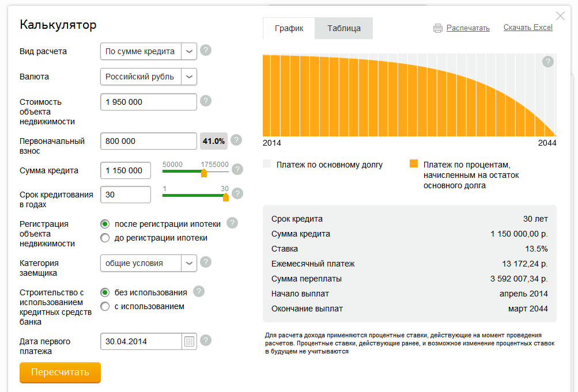Click the Первоначальный взнос input field

[148, 141]
